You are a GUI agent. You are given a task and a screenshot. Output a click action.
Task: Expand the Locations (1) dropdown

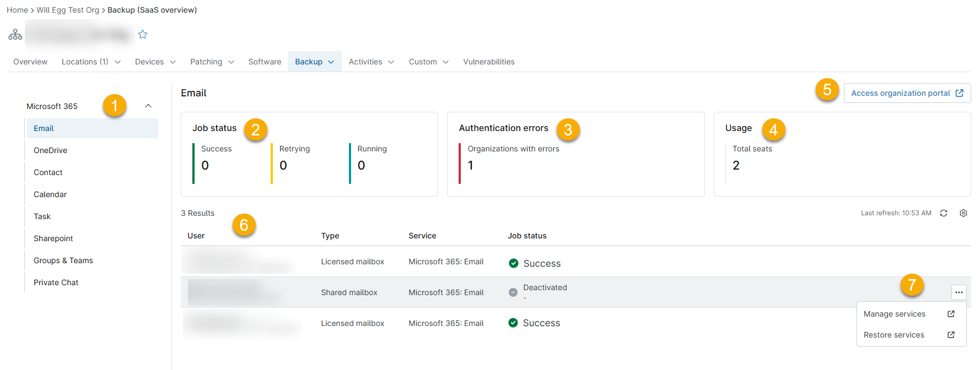click(x=91, y=62)
